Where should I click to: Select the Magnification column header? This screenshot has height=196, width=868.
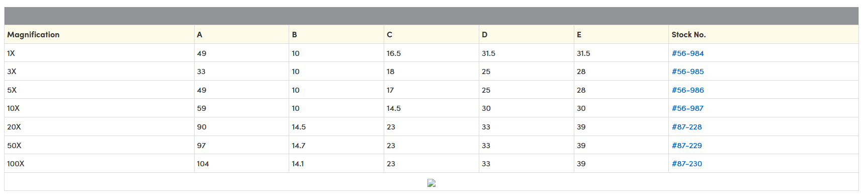(x=33, y=35)
